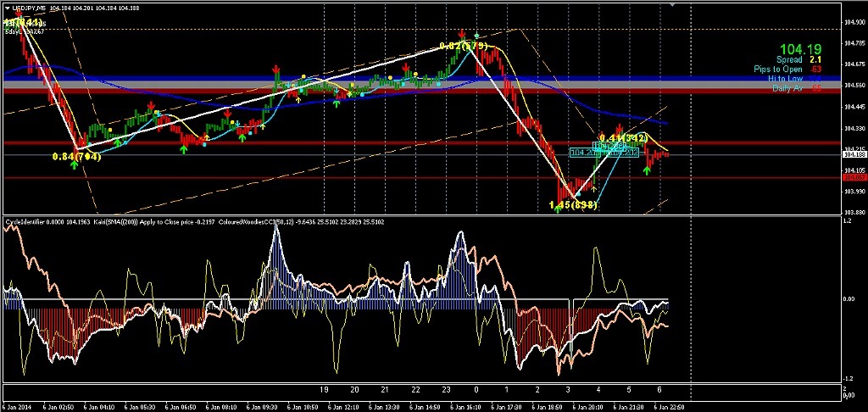The height and width of the screenshot is (412, 868).
Task: Click the hour marker 19 below the indicator
Action: [325, 389]
